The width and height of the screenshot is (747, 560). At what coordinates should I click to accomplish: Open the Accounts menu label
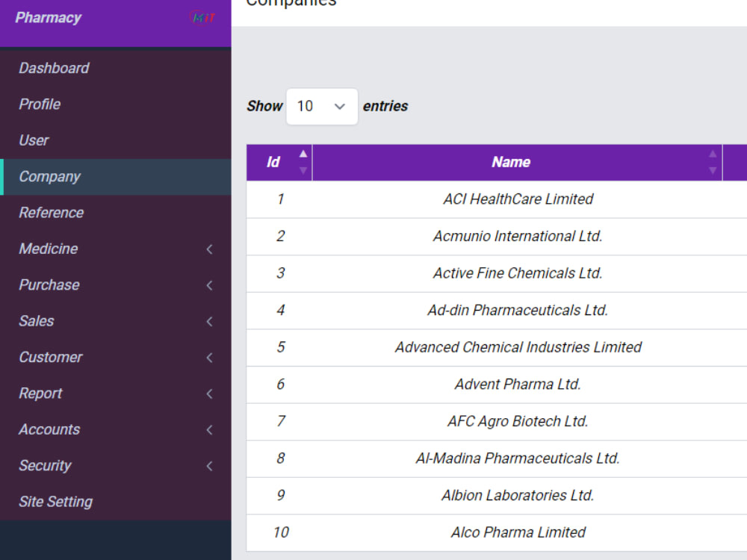49,429
